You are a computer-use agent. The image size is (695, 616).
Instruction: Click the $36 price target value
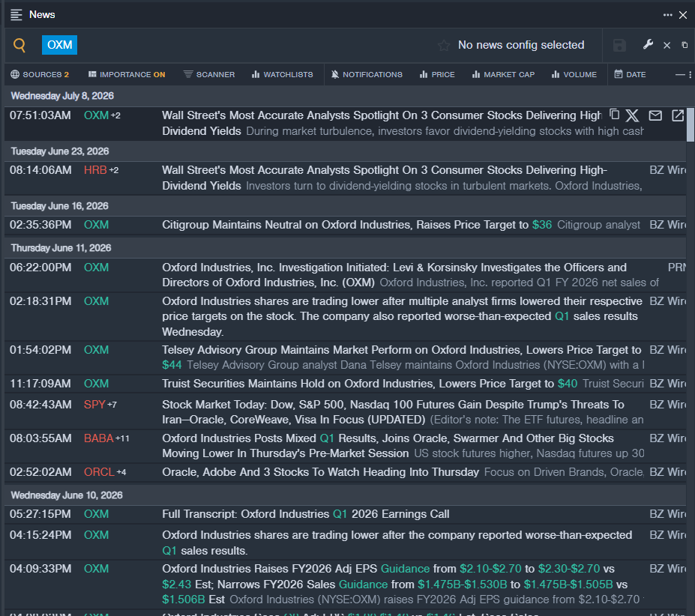(541, 225)
